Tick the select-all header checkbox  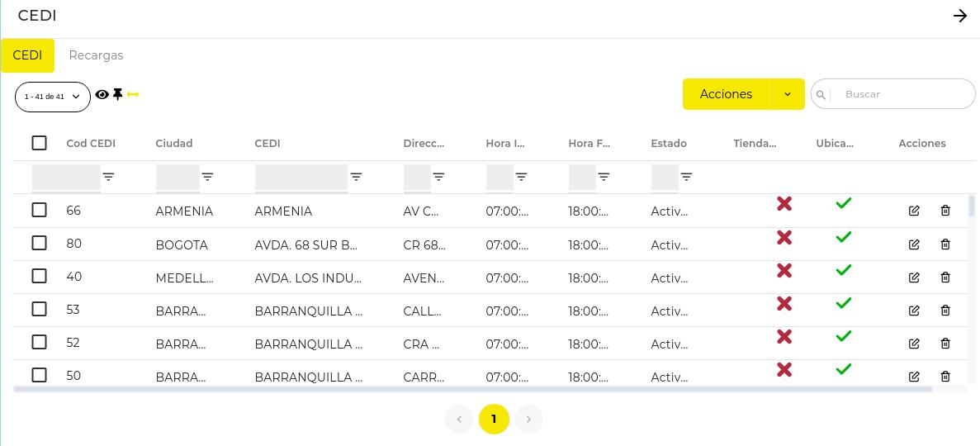click(x=40, y=143)
